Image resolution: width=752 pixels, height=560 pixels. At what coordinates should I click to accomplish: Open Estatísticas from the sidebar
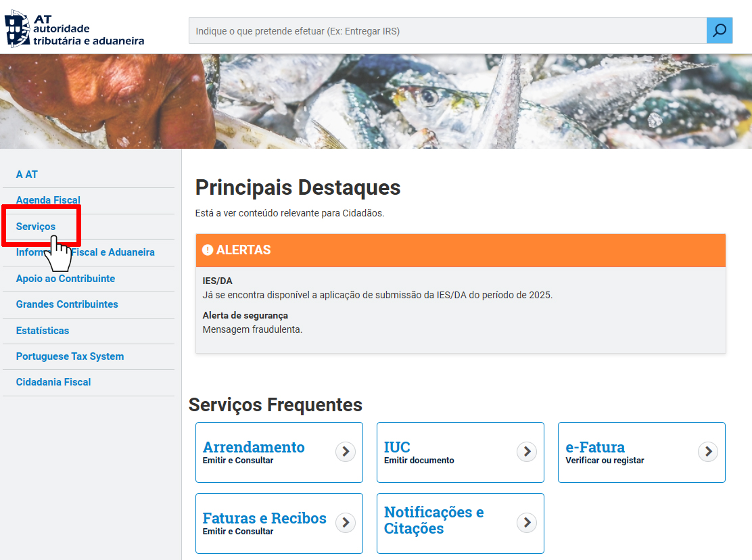tap(43, 331)
